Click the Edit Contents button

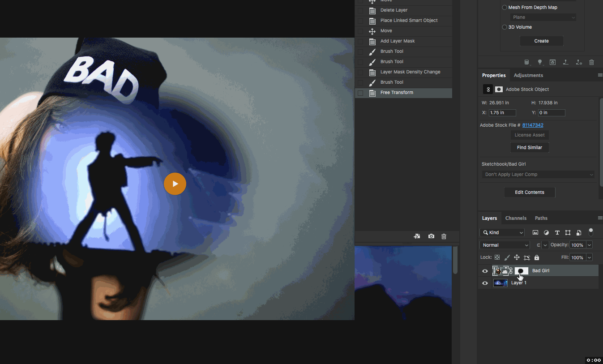(530, 193)
